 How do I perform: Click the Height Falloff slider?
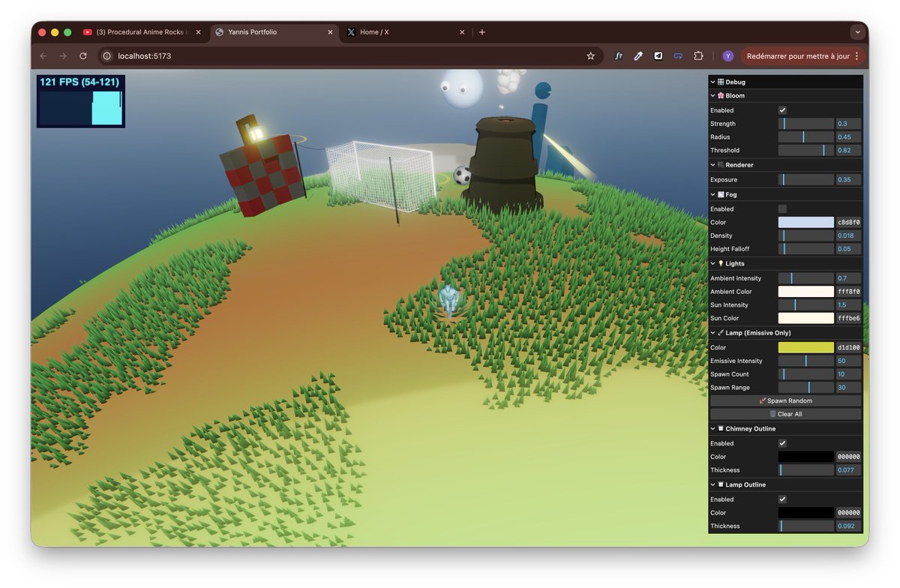click(x=806, y=249)
